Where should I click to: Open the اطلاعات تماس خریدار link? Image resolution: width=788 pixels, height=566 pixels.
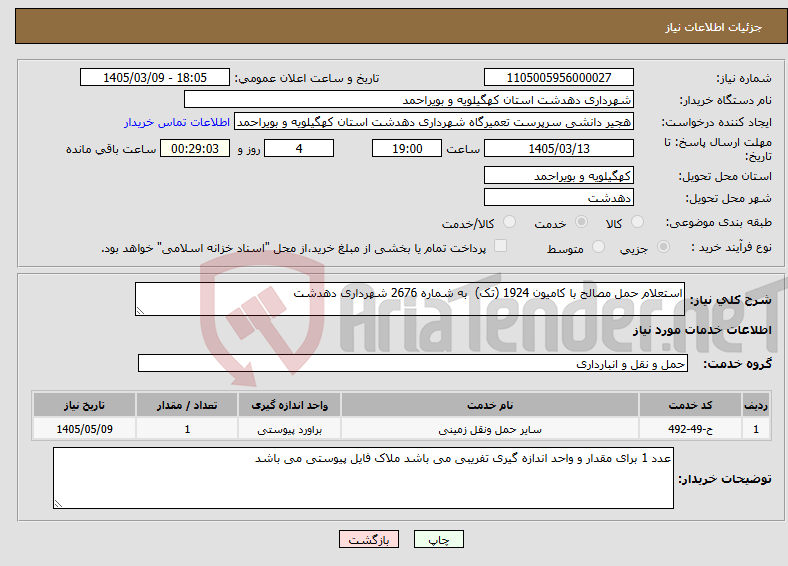pos(177,122)
